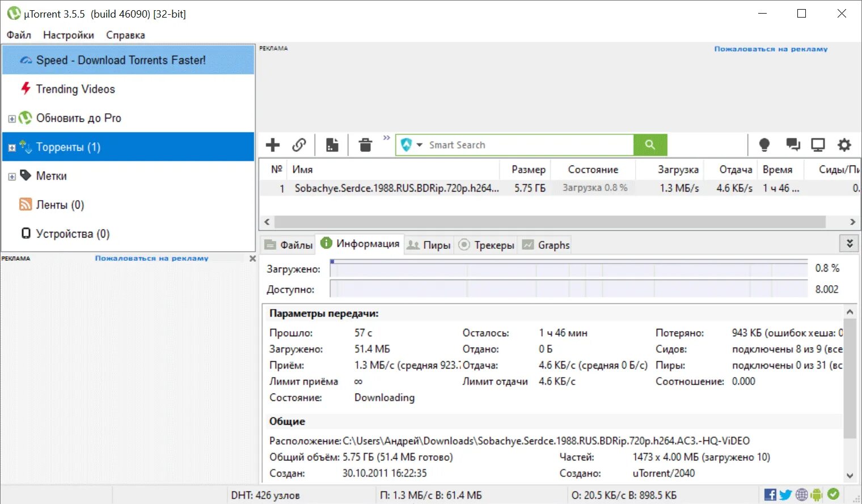Click the Remove Torrent trash icon
Screen dimensions: 862x504
click(x=365, y=145)
